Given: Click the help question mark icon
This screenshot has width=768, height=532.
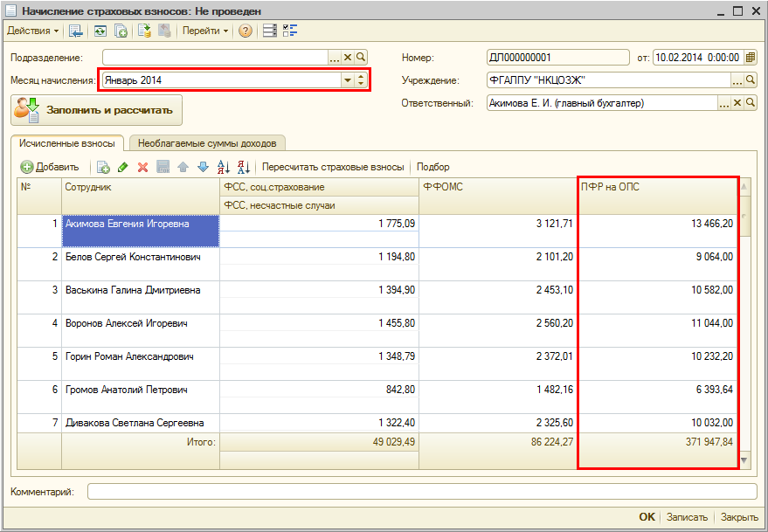Looking at the screenshot, I should pos(246,31).
